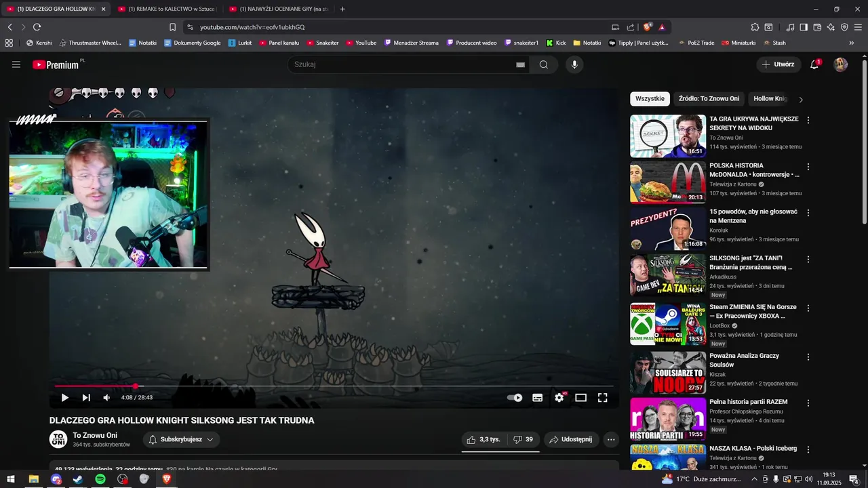Viewport: 868px width, 488px height.
Task: Click the Utwórz create button
Action: (778, 64)
